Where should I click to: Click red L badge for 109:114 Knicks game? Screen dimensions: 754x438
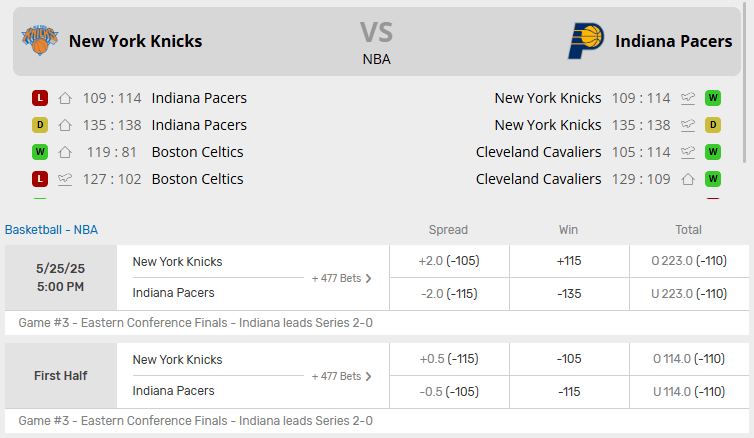pos(40,98)
